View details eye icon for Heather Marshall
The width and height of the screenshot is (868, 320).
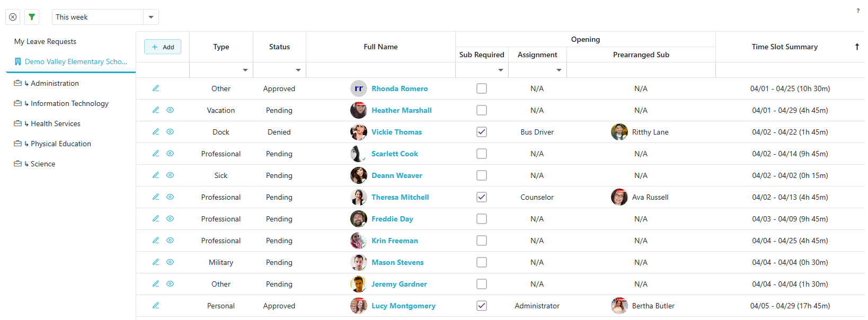pos(170,110)
